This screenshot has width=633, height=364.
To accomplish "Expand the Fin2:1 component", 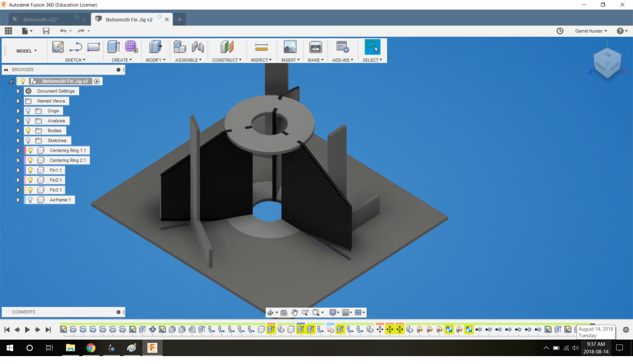I will click(18, 180).
